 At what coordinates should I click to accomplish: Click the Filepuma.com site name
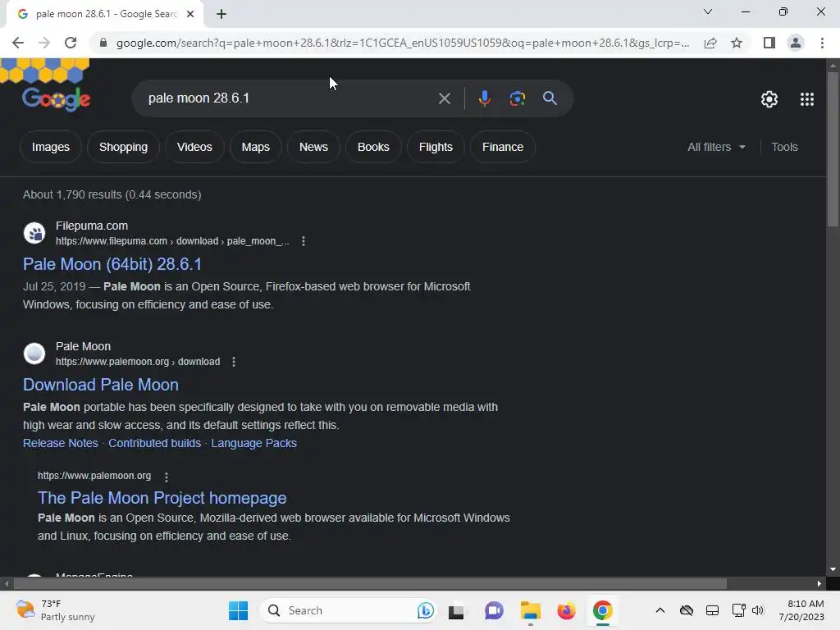coord(92,226)
